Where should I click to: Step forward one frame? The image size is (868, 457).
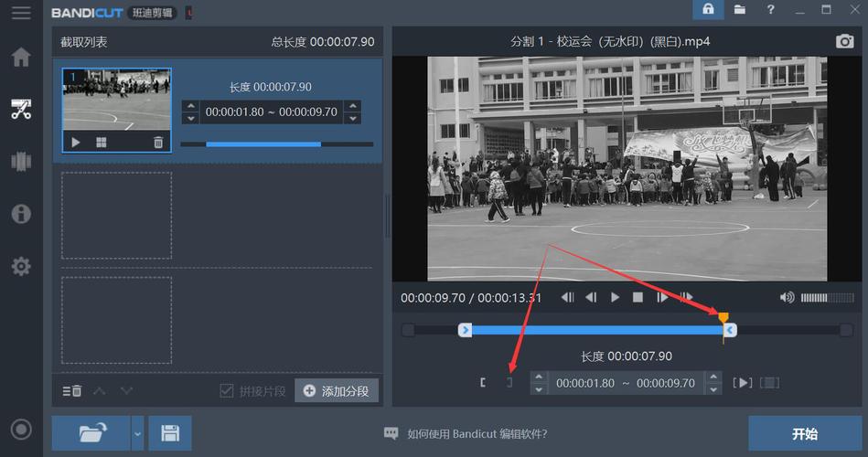[x=662, y=298]
